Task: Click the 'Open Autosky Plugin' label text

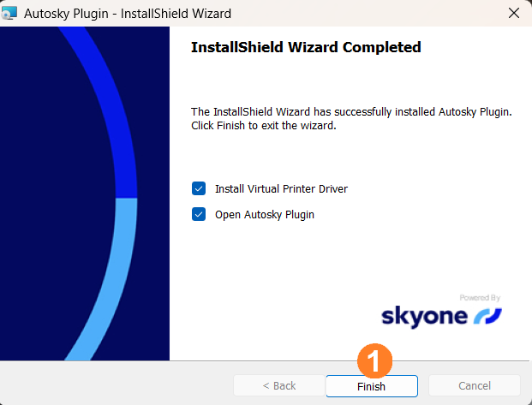Action: [x=265, y=215]
